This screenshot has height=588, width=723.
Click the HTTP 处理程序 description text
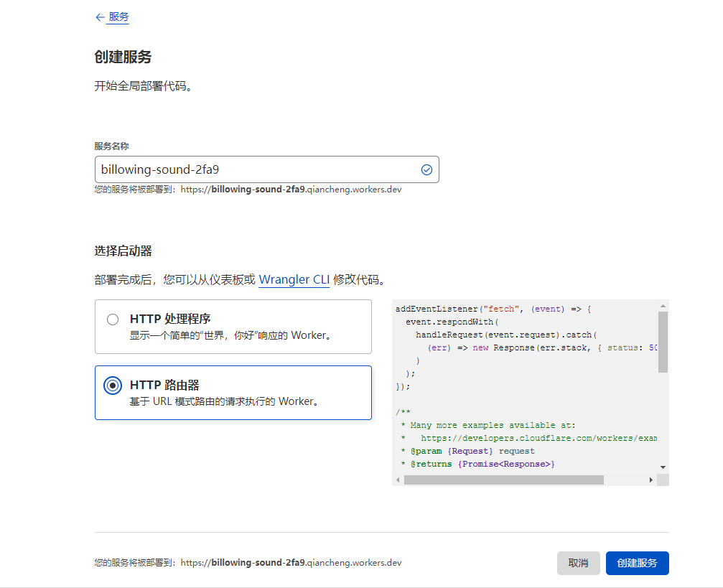[x=231, y=335]
